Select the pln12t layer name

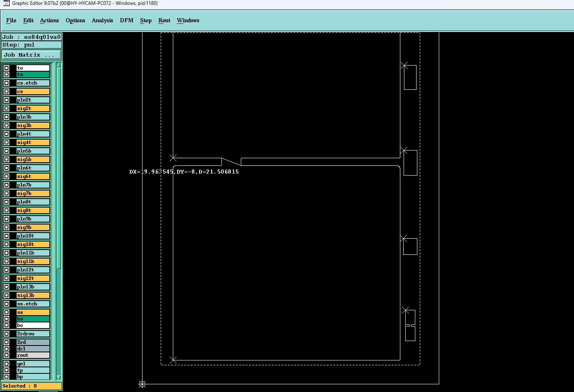pyautogui.click(x=33, y=270)
